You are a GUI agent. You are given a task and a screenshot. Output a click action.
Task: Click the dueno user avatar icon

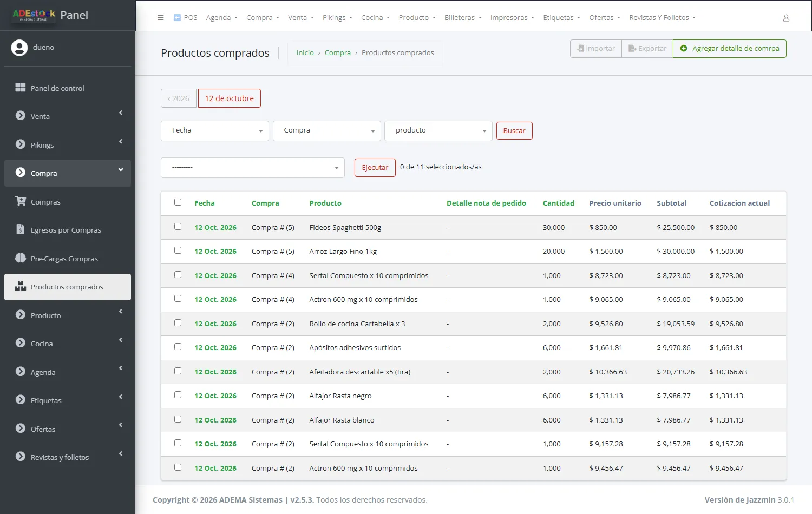(x=19, y=48)
